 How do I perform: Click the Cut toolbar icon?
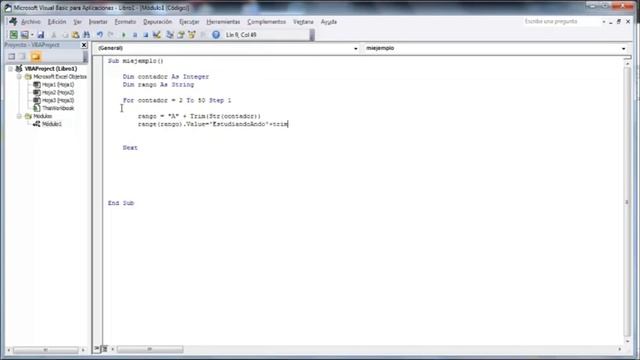[x=53, y=35]
